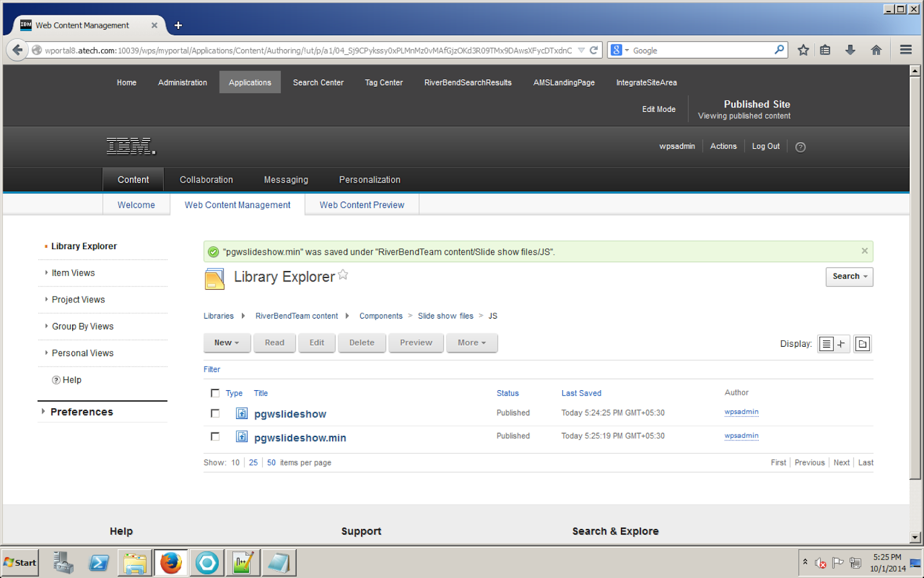924x578 pixels.
Task: Click scrollbar down arrow
Action: tap(915, 538)
